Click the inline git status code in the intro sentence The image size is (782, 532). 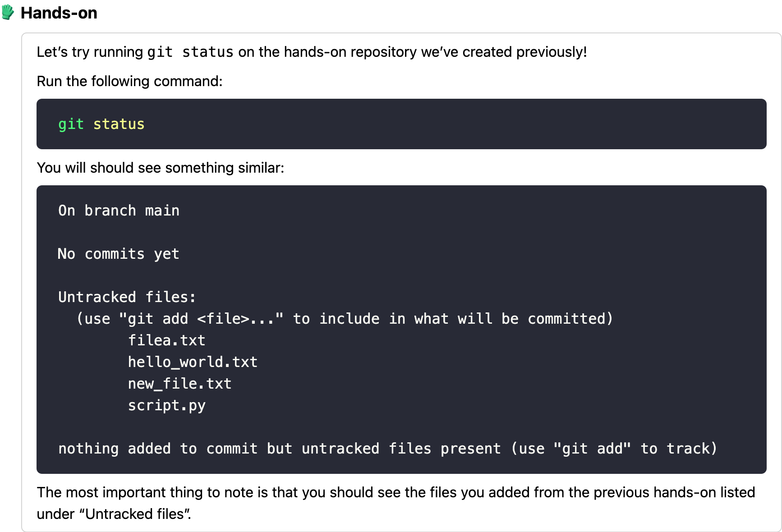tap(190, 52)
